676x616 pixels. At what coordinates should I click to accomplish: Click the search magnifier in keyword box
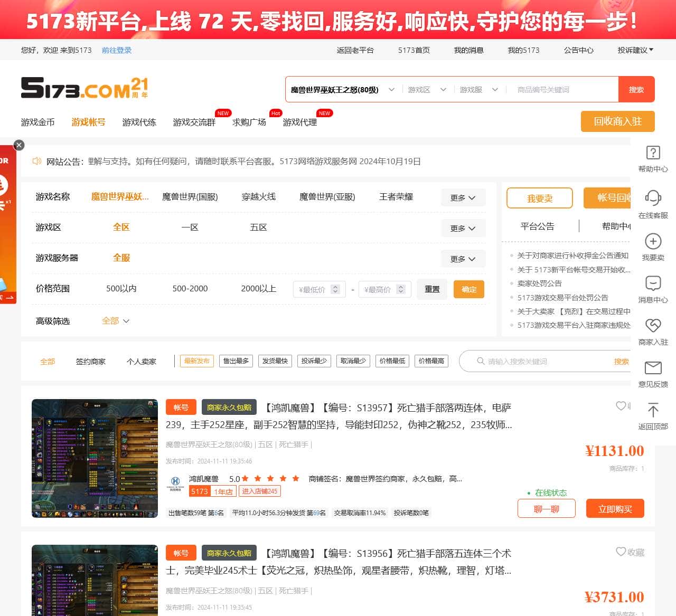[481, 361]
